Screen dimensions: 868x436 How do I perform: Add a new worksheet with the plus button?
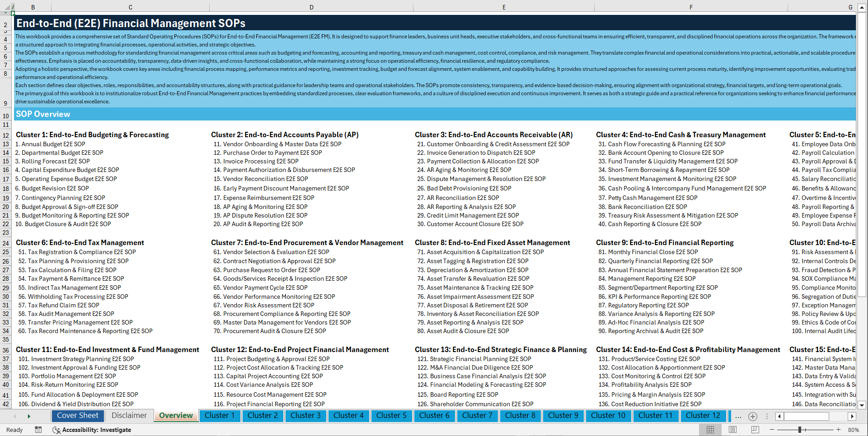752,416
